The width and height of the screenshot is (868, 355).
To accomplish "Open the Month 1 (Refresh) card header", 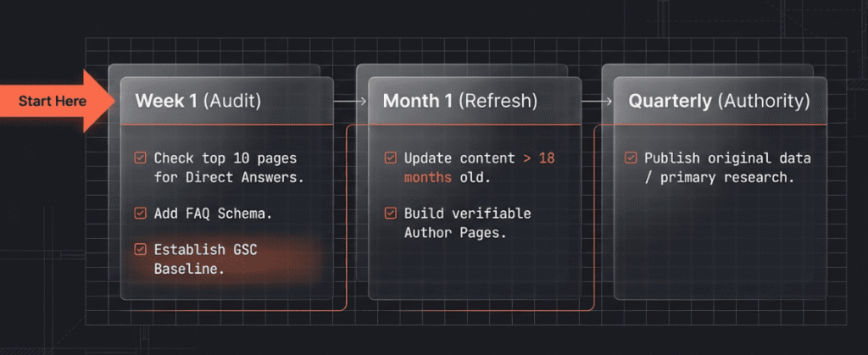I will (x=459, y=101).
